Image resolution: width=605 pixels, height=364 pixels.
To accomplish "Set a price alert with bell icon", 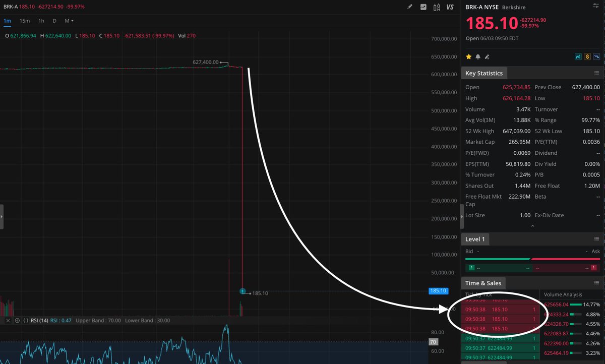I will (478, 57).
